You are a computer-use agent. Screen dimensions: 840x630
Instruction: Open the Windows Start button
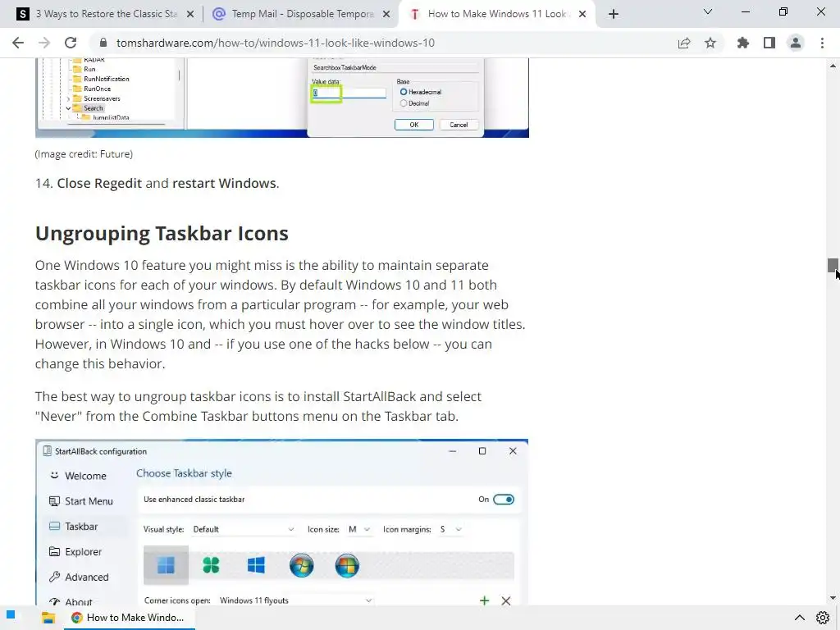tap(11, 614)
